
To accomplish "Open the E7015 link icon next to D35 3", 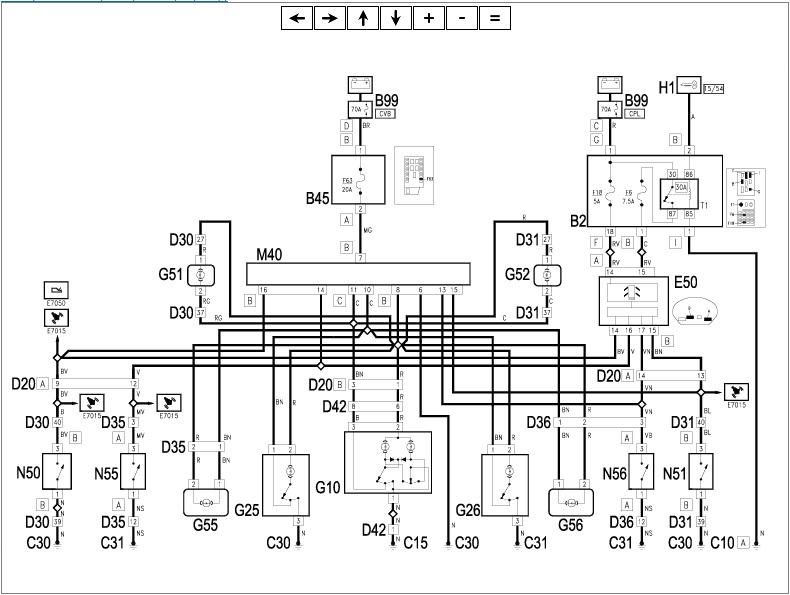I will pos(169,403).
